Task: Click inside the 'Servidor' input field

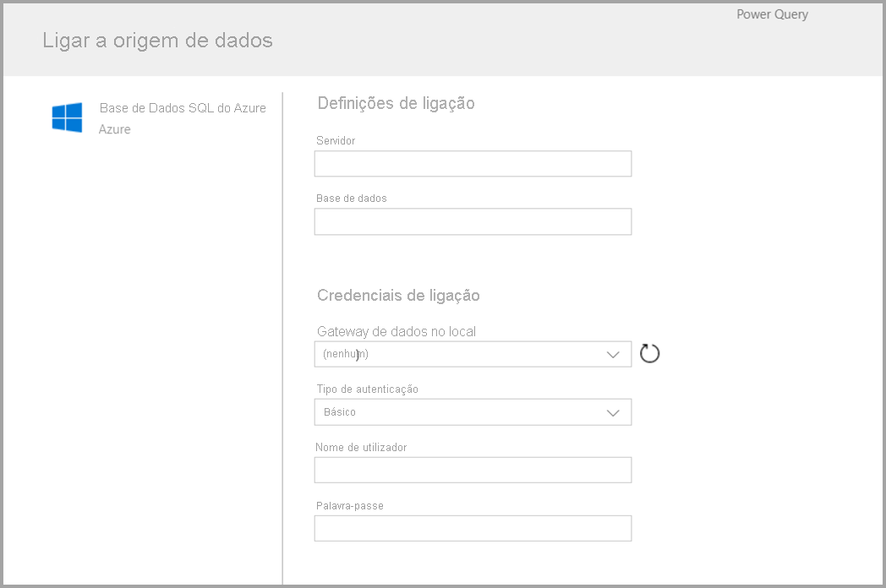Action: [x=473, y=163]
